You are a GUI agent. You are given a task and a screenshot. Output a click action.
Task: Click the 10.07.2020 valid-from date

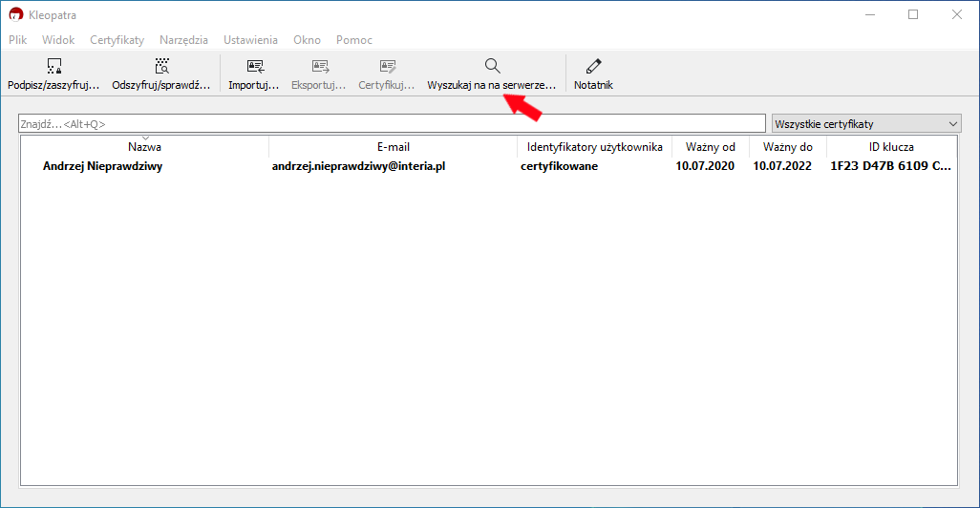tap(705, 166)
